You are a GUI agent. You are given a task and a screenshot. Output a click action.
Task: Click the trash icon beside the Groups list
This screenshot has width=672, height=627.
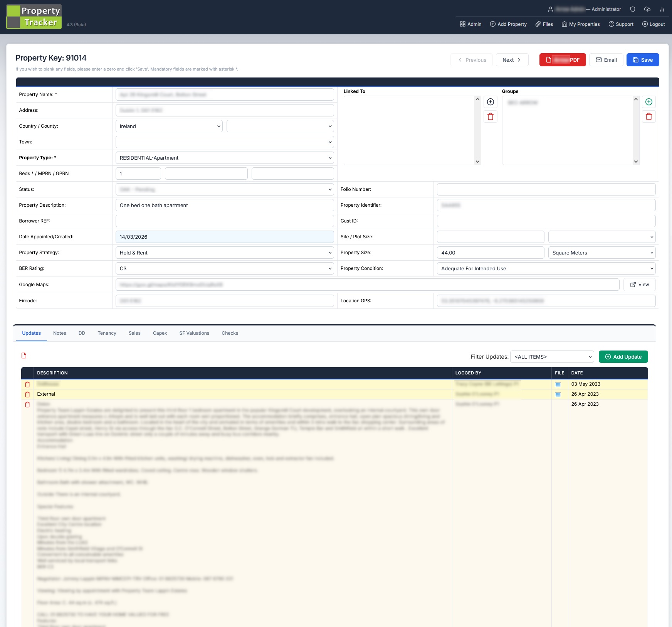(649, 116)
